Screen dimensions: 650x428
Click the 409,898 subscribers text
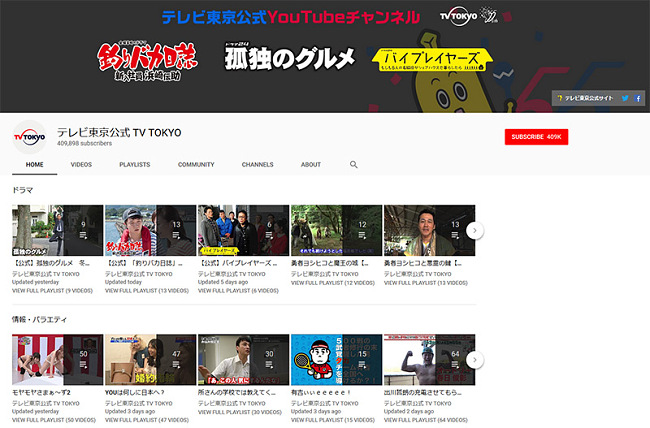tap(85, 143)
